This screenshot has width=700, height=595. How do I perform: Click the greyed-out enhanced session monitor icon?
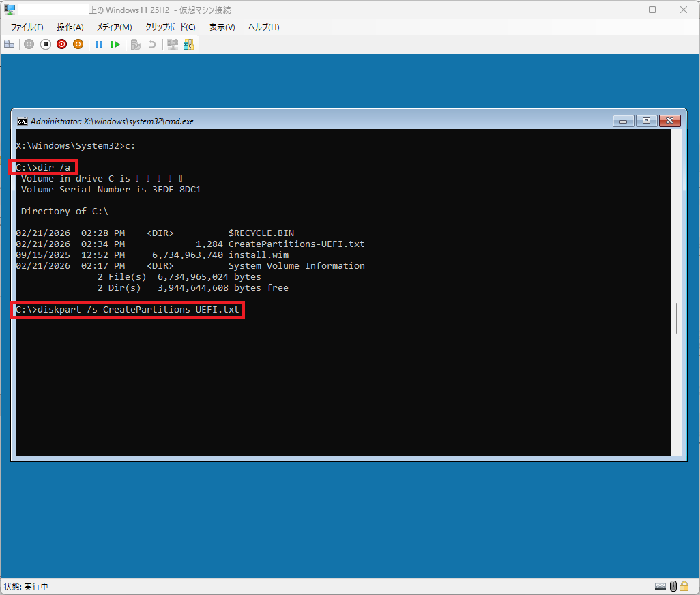[x=173, y=44]
